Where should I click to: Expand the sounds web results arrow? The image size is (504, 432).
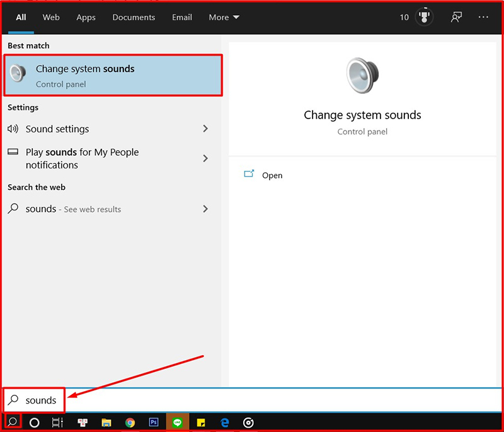pos(205,209)
